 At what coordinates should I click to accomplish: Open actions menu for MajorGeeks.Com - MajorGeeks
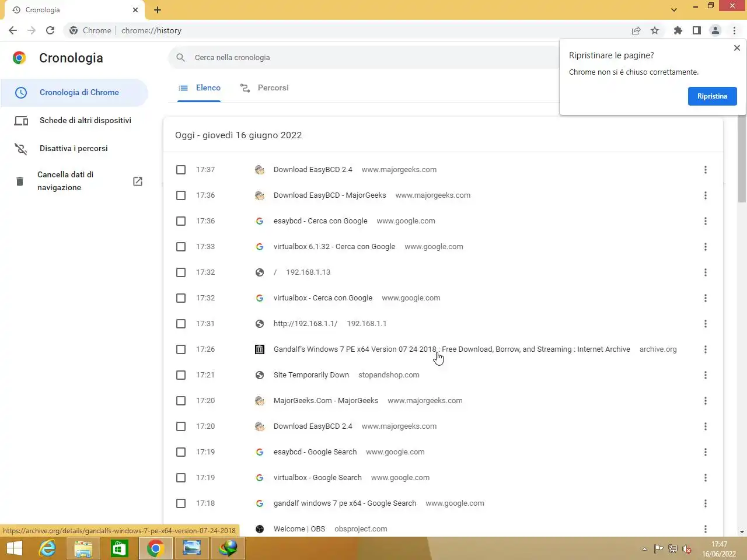tap(705, 401)
